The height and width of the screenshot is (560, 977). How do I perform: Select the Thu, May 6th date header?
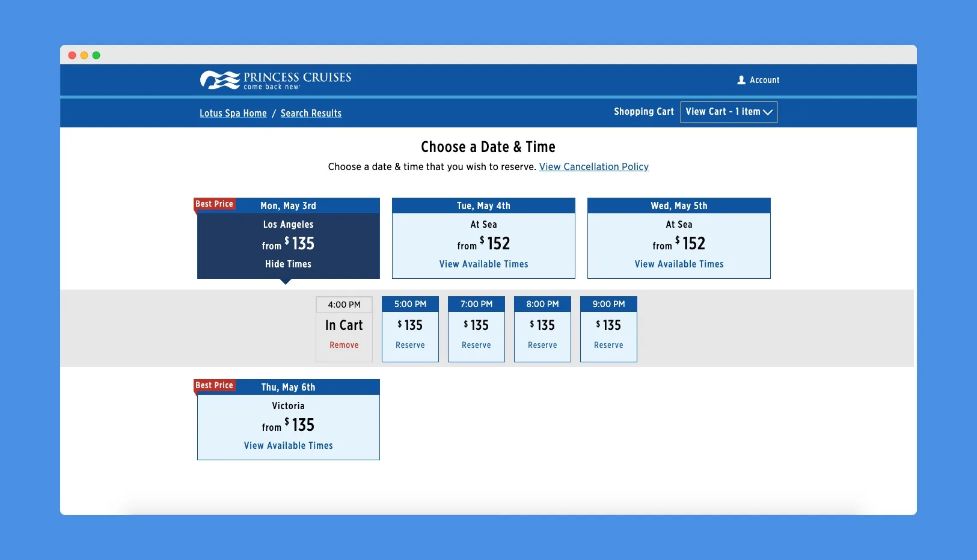(x=289, y=387)
